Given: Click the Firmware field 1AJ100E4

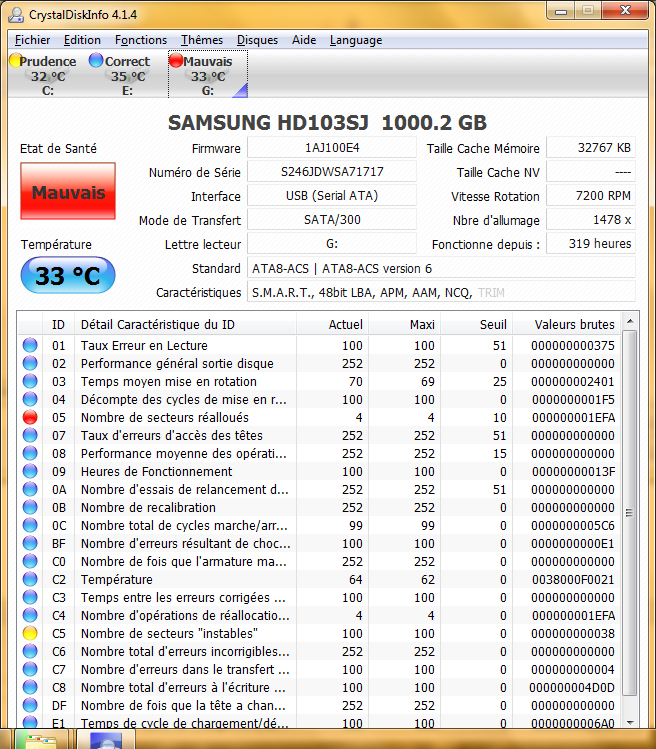Looking at the screenshot, I should [332, 148].
